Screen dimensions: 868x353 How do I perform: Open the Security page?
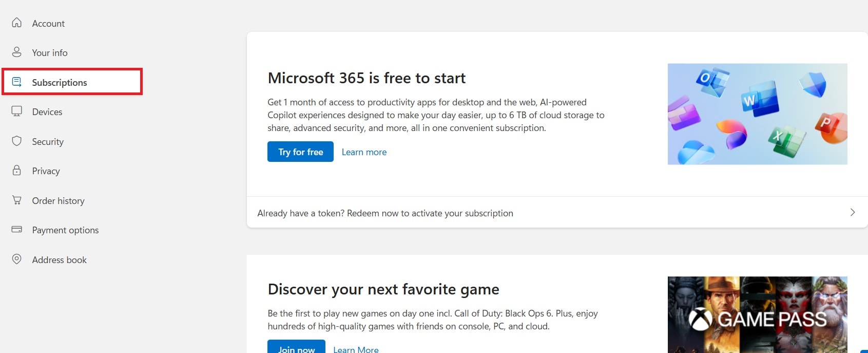48,141
